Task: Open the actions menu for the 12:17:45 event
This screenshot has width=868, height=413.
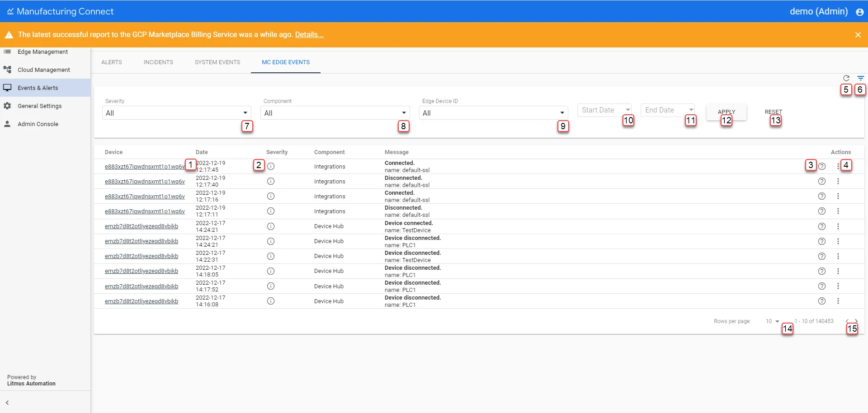Action: pos(838,166)
